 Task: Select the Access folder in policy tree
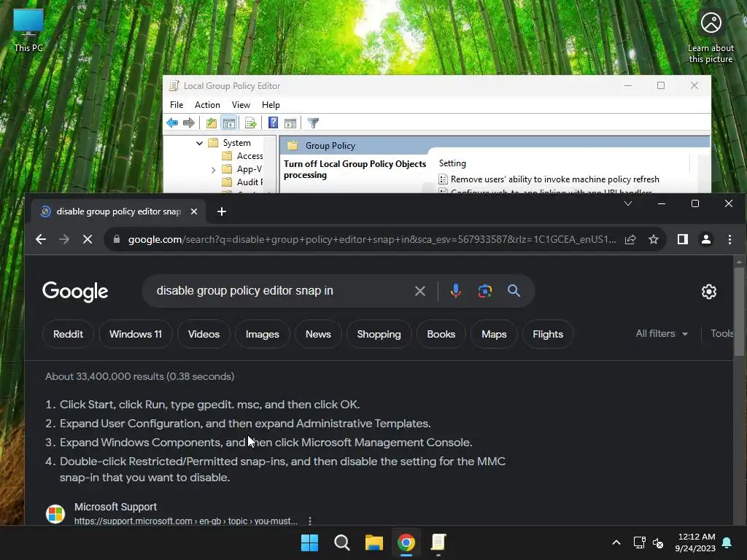[242, 156]
